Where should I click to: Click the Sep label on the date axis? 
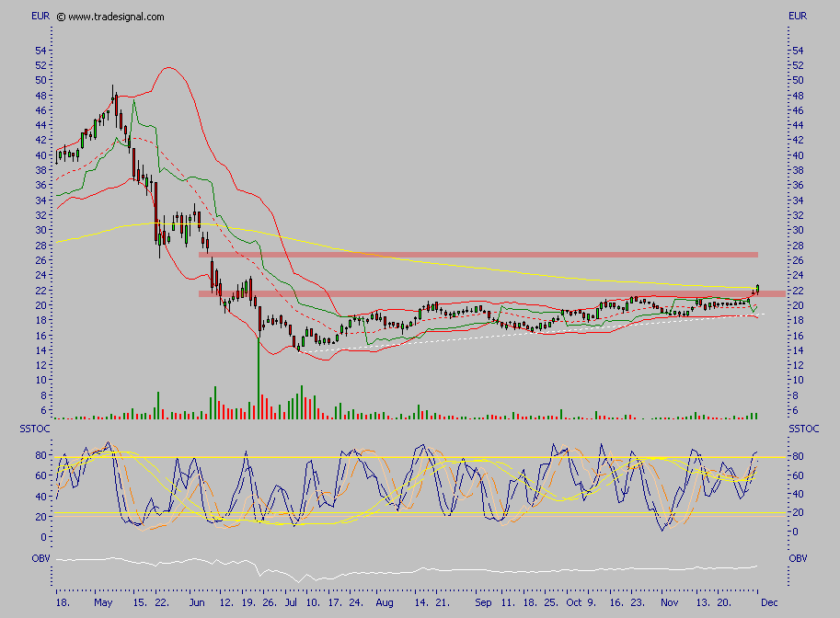pyautogui.click(x=485, y=602)
